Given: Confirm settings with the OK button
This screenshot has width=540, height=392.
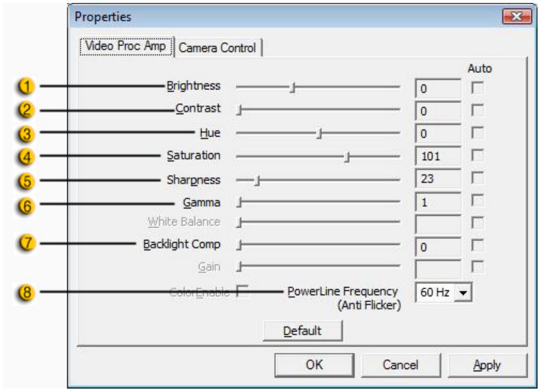Looking at the screenshot, I should point(314,365).
